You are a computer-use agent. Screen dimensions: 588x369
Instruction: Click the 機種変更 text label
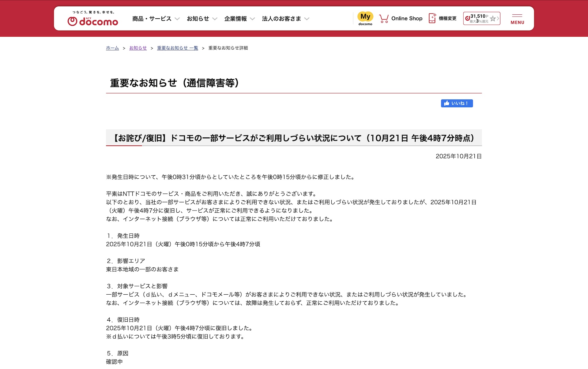[x=447, y=19]
